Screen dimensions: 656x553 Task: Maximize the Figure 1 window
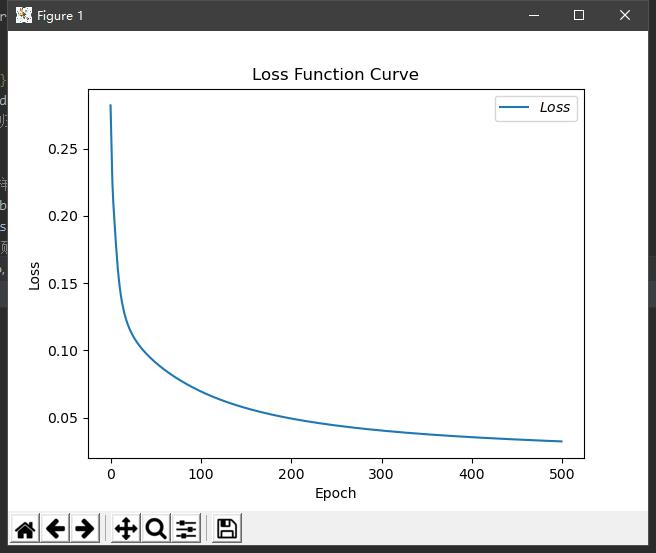tap(579, 15)
